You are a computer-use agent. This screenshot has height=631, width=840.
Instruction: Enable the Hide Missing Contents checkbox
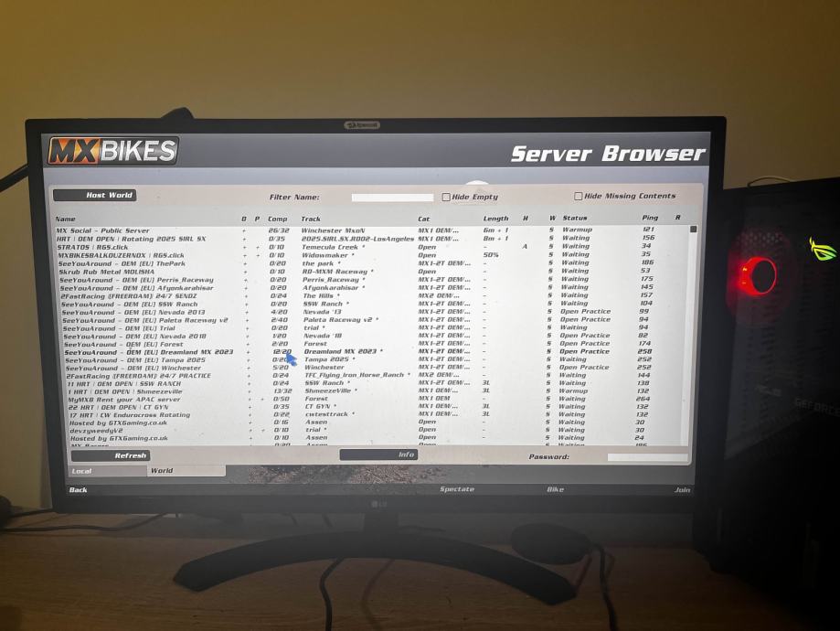coord(578,197)
